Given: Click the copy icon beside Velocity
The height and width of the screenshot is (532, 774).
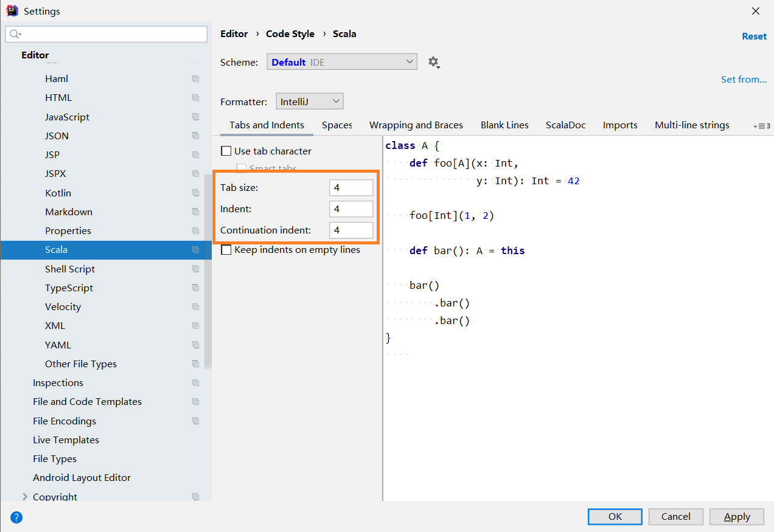Looking at the screenshot, I should [x=195, y=307].
